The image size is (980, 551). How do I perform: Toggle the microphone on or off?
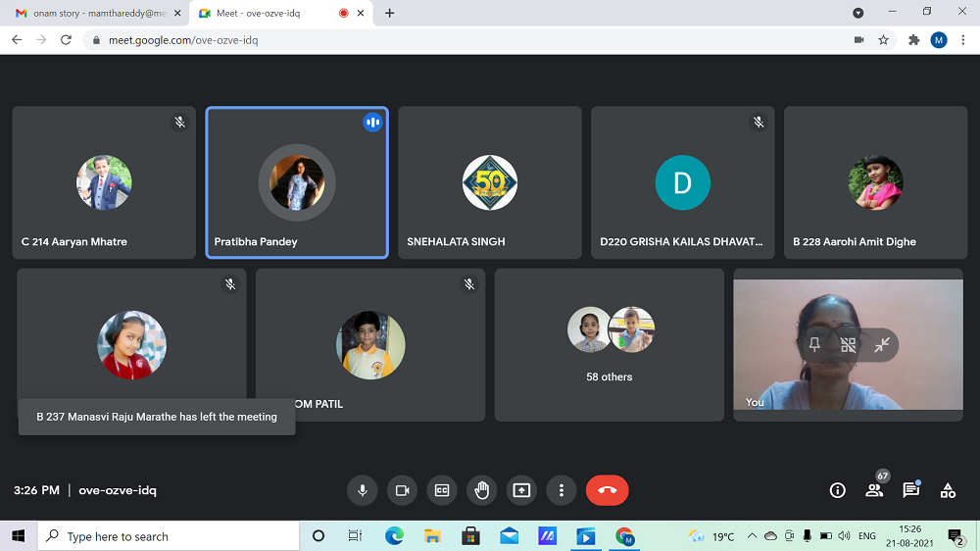coord(362,490)
